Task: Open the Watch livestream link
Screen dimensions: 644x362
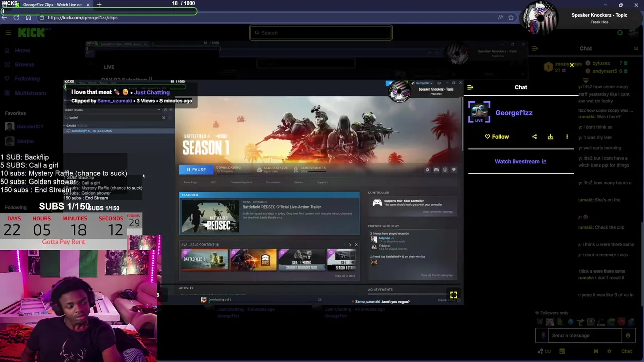Action: pyautogui.click(x=520, y=161)
